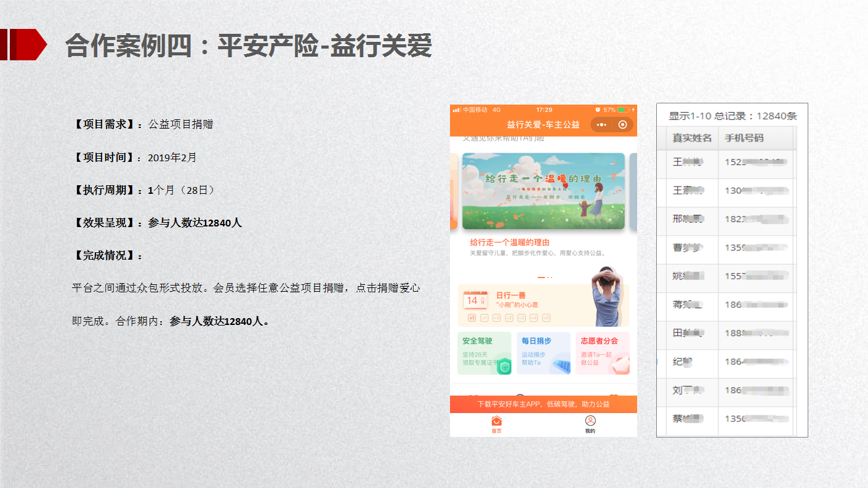Click the 显示1-10 总记录：12840条 text

[733, 116]
